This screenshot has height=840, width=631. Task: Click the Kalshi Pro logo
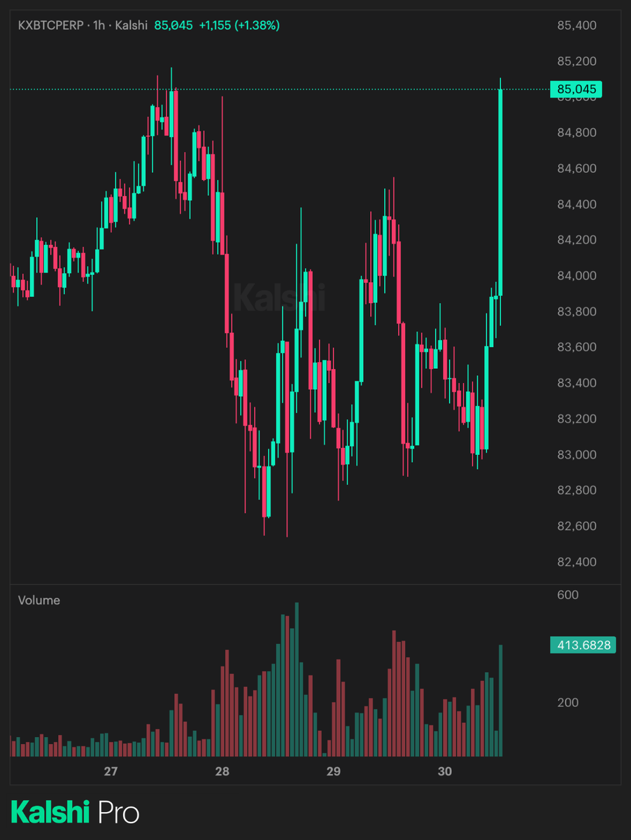pos(75,813)
